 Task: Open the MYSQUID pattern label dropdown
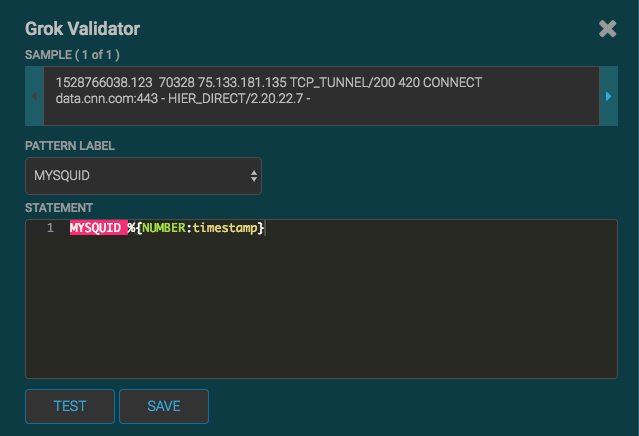[143, 176]
